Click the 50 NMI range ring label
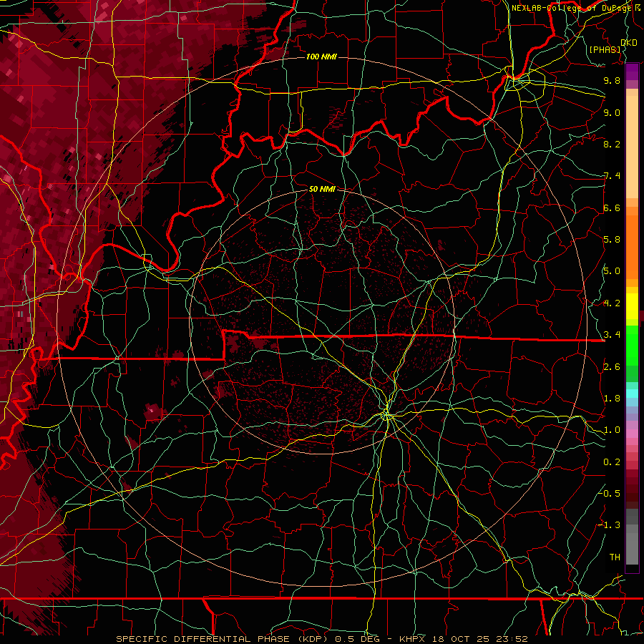 (x=322, y=189)
